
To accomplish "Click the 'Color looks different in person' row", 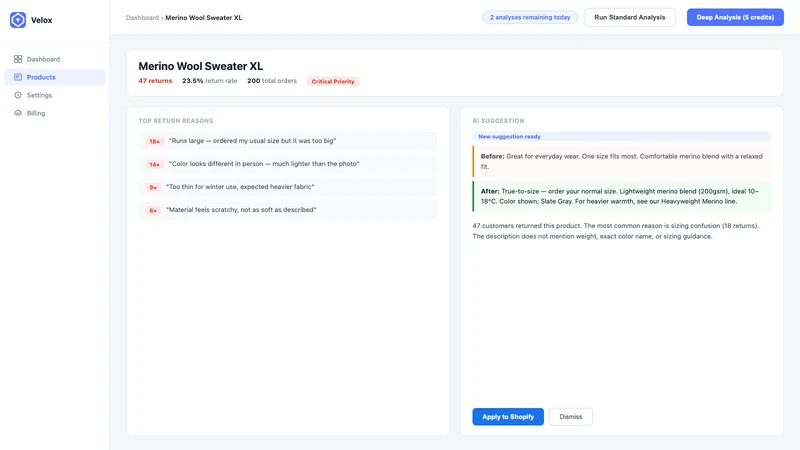I will point(288,164).
